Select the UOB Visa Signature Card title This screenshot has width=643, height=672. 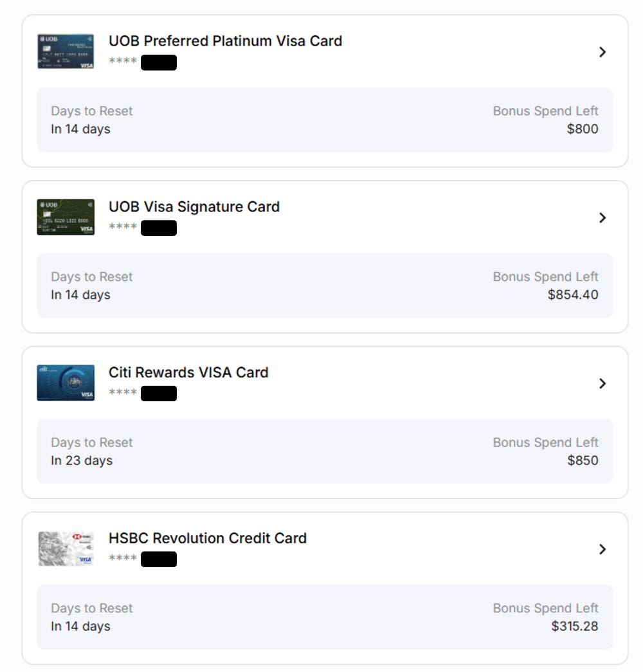pos(194,207)
